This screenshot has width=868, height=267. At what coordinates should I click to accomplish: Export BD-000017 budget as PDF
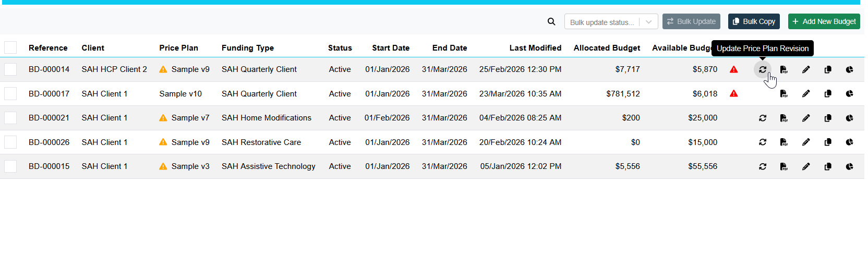tap(783, 94)
